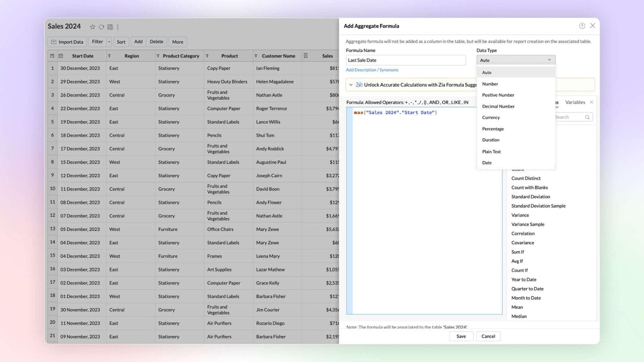Mark Sales 2024 as favorite with star icon
Viewport: 644px width, 362px height.
point(93,27)
